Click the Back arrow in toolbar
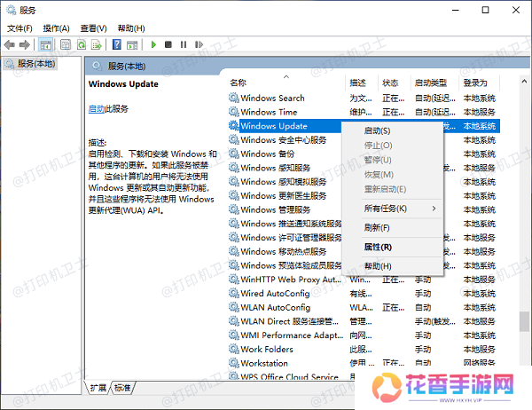This screenshot has height=410, width=532. point(10,44)
